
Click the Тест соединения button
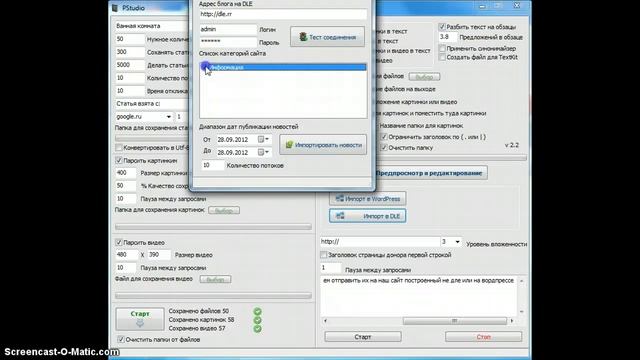pyautogui.click(x=327, y=37)
